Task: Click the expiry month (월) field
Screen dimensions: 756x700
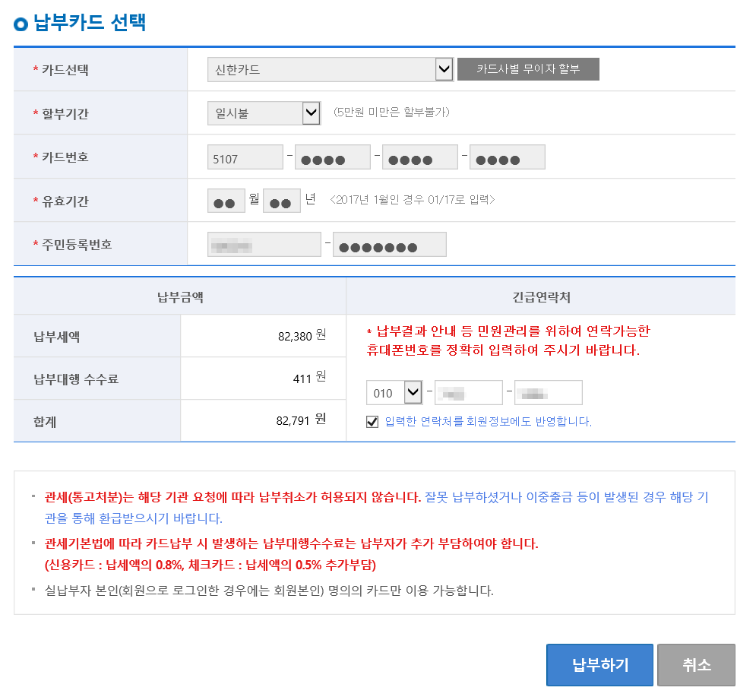Action: pyautogui.click(x=226, y=201)
